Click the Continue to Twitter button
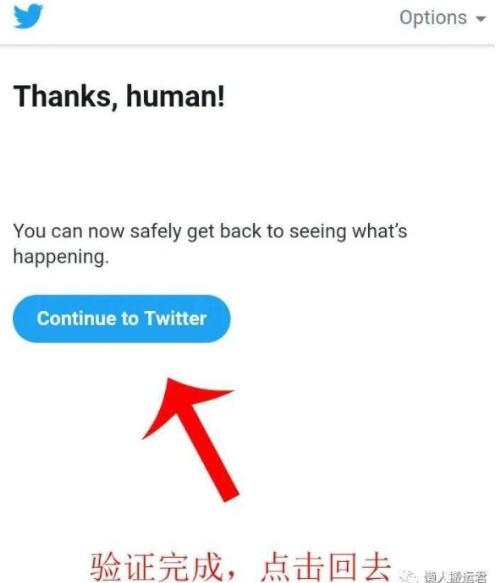This screenshot has height=583, width=499. point(122,319)
